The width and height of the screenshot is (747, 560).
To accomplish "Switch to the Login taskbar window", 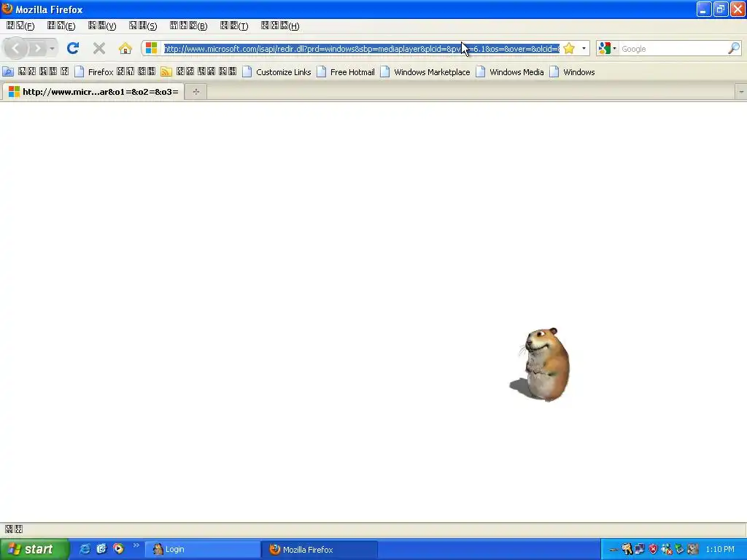I will click(x=203, y=549).
